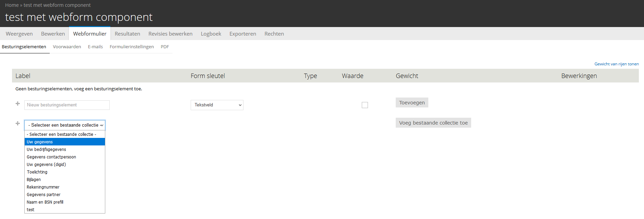The width and height of the screenshot is (644, 219).
Task: Choose 'Gegevens contactpersoon' option
Action: pos(51,157)
